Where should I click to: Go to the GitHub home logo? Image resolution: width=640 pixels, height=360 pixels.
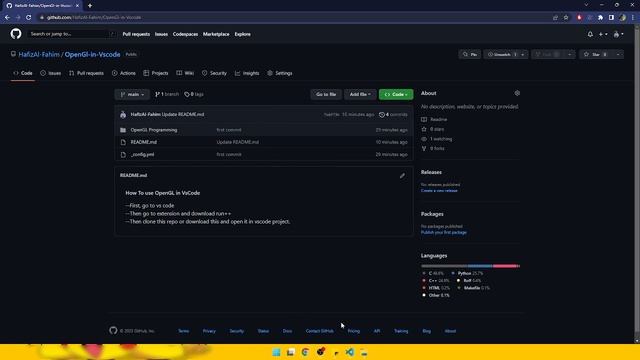16,34
